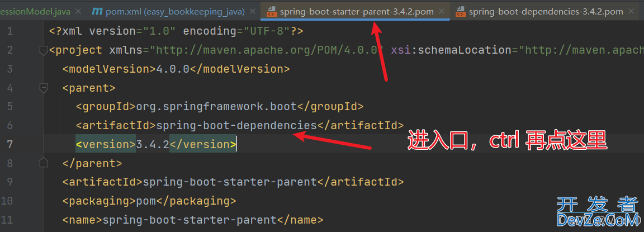The width and height of the screenshot is (644, 232).
Task: Click line number 1 in the gutter
Action: [10, 31]
